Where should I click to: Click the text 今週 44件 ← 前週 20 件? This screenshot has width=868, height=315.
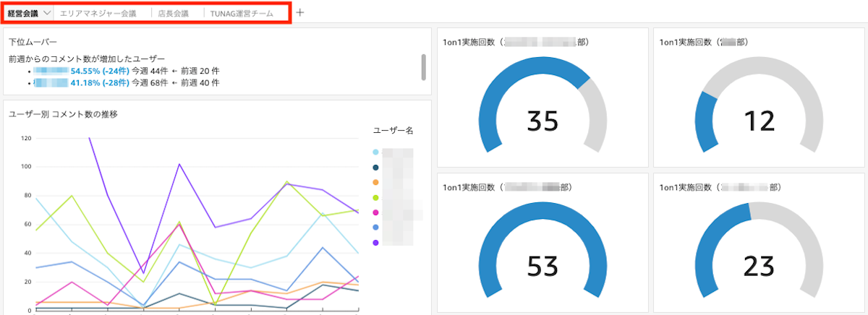click(176, 71)
